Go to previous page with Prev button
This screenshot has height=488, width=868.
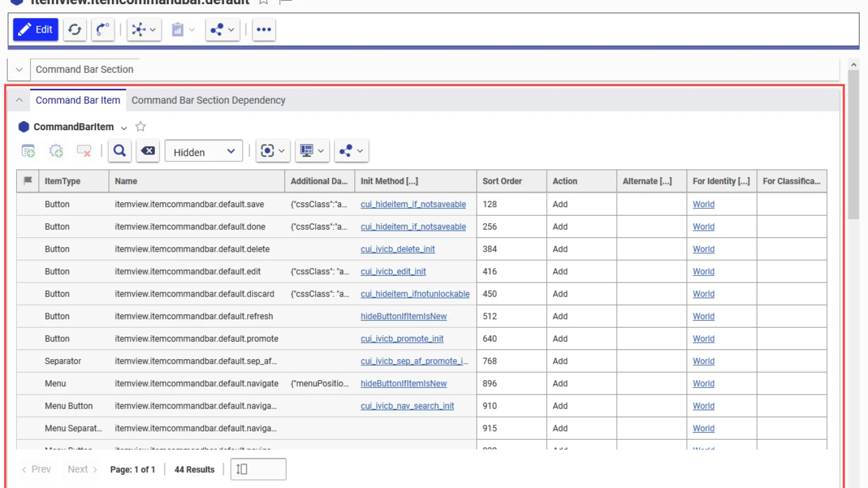(36, 469)
